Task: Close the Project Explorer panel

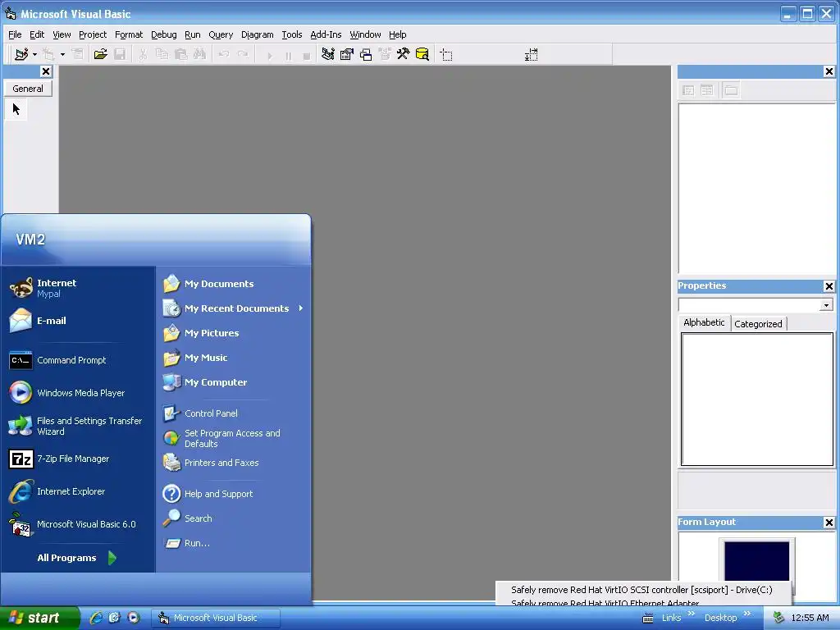Action: [x=829, y=71]
